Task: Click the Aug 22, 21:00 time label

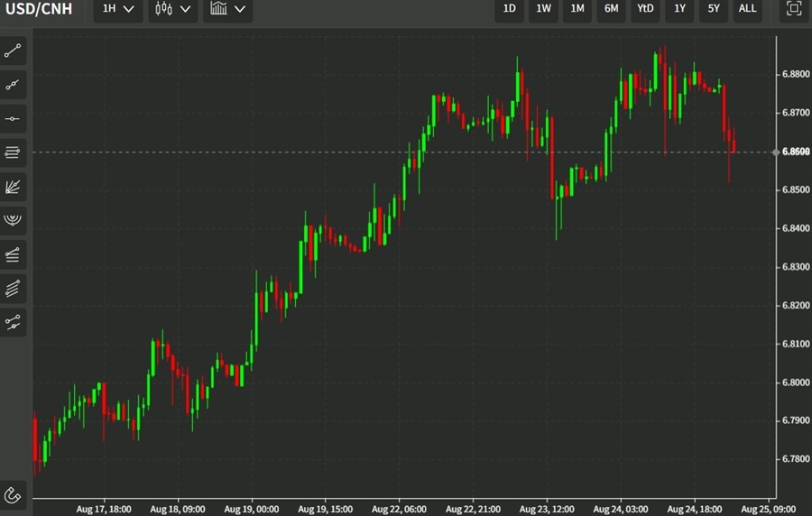Action: 473,510
